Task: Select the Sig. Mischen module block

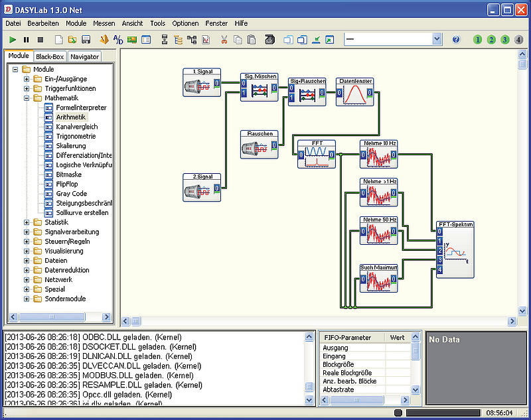Action: click(x=260, y=88)
